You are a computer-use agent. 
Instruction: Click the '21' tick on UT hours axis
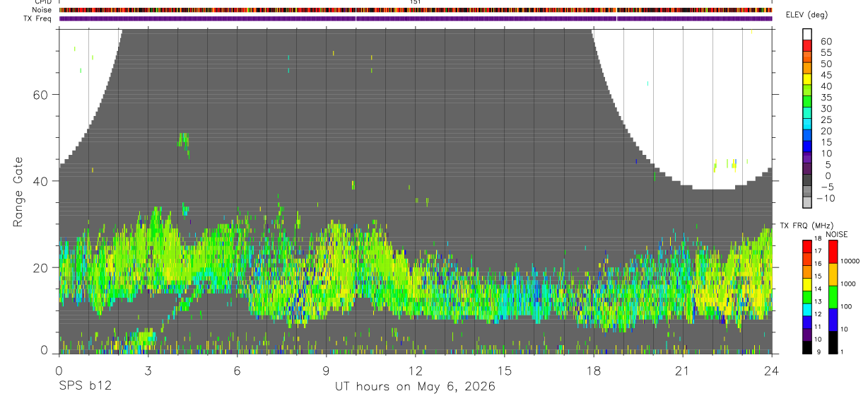pyautogui.click(x=683, y=370)
